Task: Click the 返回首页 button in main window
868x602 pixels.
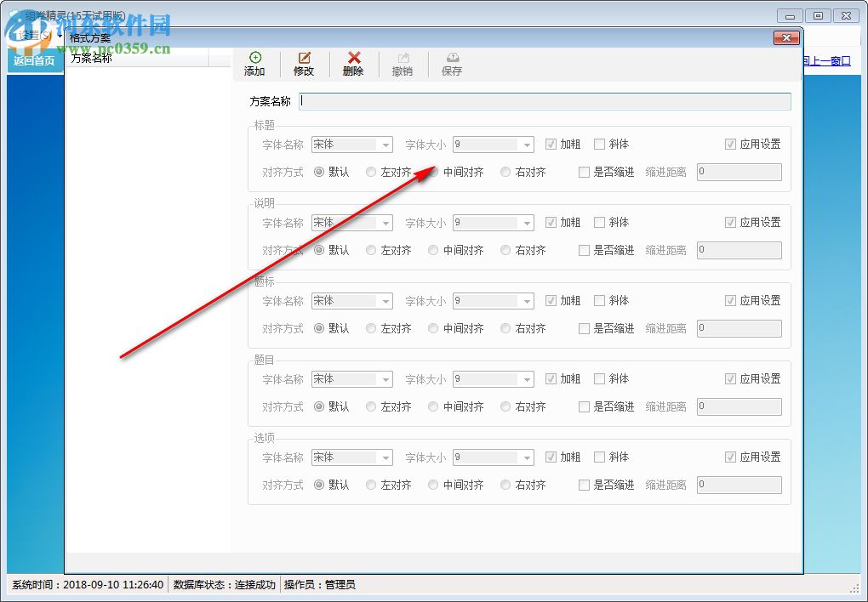Action: [35, 61]
